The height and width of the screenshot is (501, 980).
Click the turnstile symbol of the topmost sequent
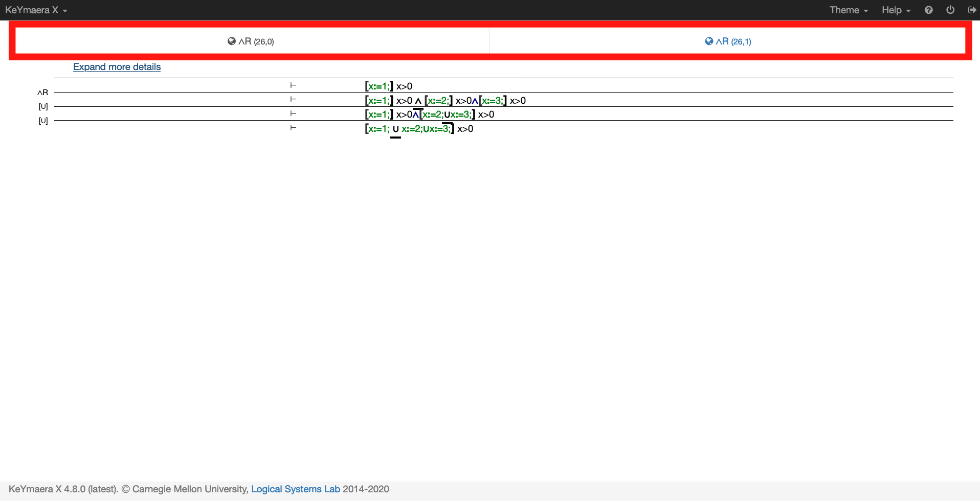click(x=292, y=85)
